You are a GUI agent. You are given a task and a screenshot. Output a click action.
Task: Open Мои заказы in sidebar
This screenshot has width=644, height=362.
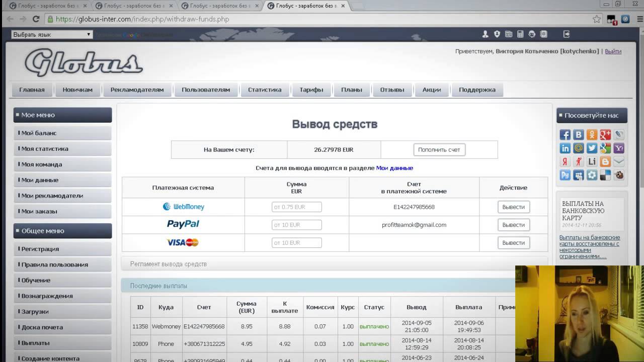[x=62, y=211]
